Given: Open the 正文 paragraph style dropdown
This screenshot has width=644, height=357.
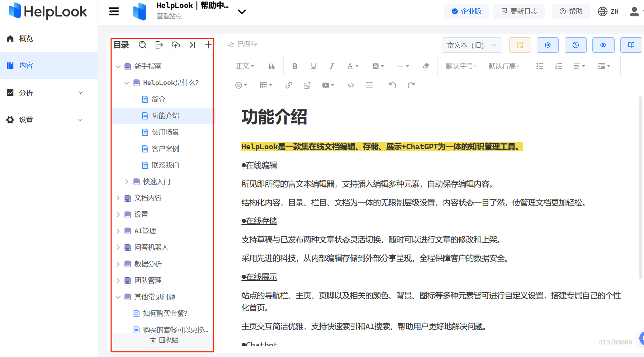Looking at the screenshot, I should point(245,66).
